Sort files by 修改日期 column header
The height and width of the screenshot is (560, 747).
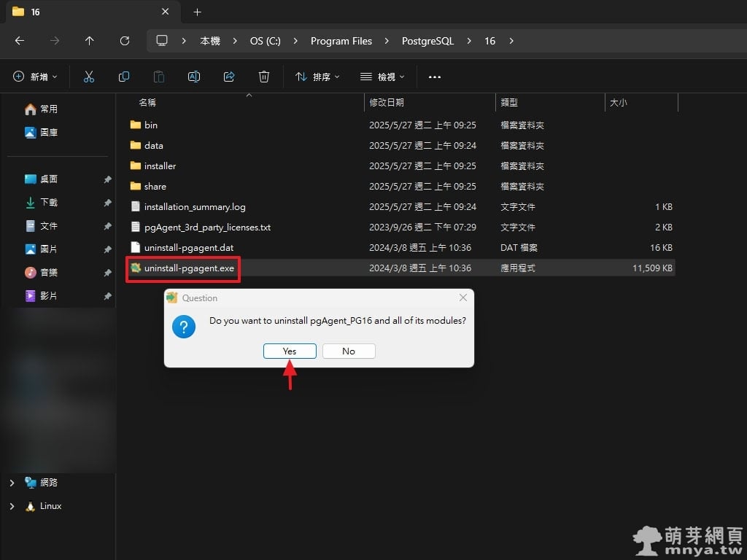click(387, 103)
